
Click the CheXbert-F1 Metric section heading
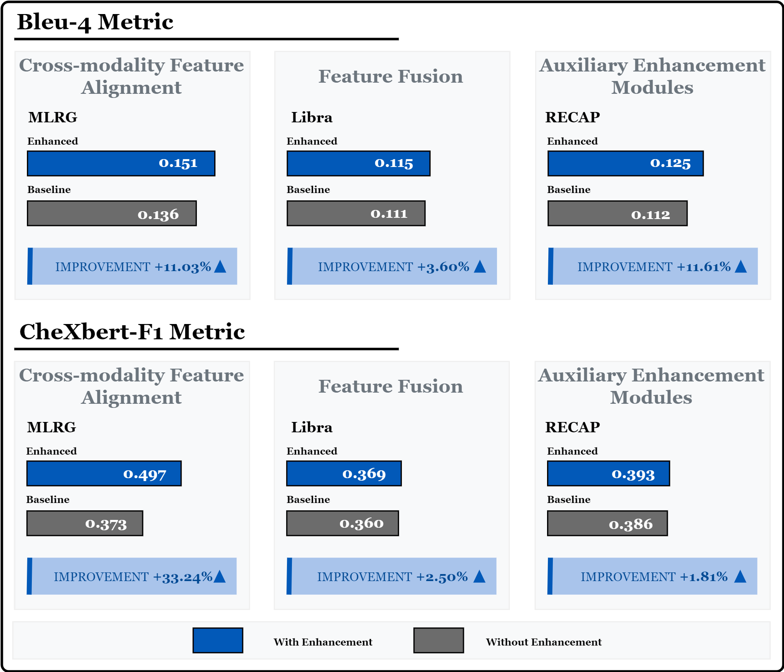[132, 332]
